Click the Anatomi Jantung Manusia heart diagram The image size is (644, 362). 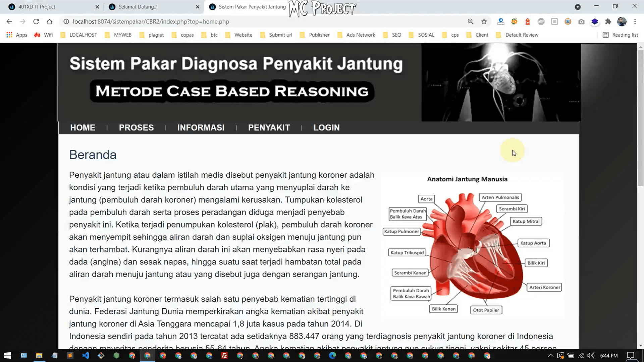click(x=472, y=245)
